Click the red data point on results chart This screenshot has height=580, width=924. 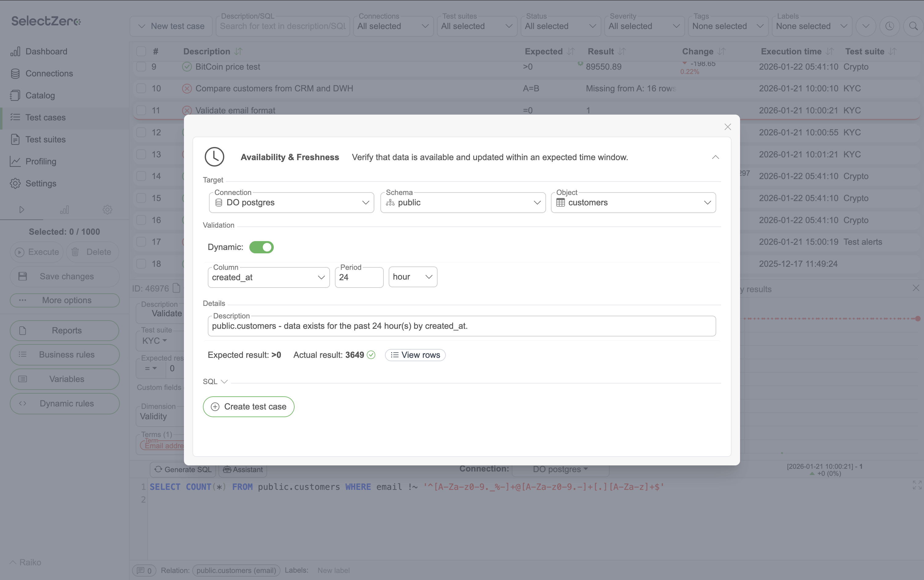point(918,319)
